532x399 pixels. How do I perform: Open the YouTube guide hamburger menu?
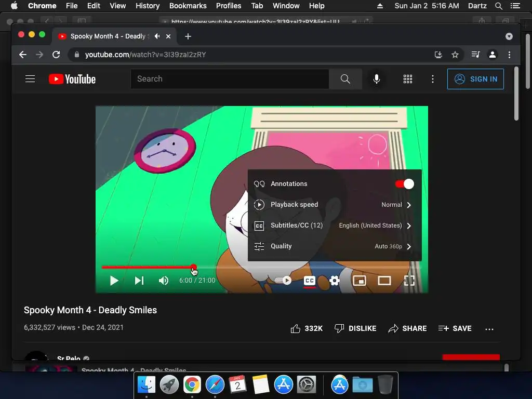30,79
